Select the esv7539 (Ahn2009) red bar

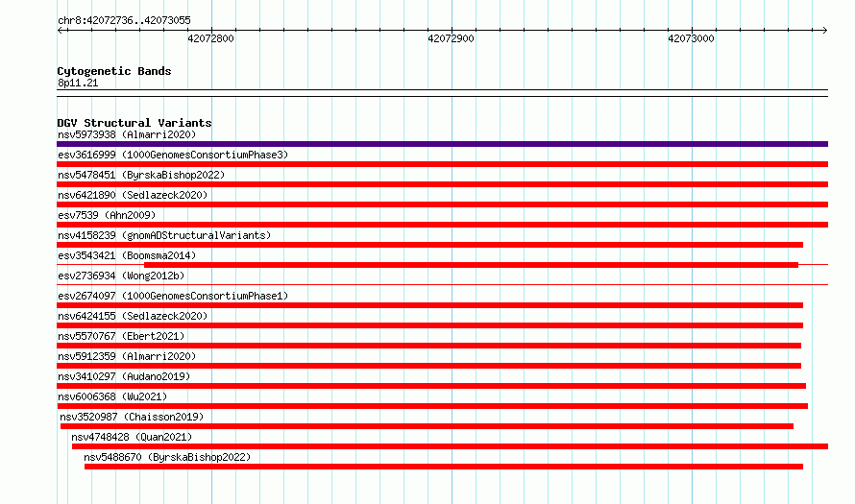tap(442, 225)
